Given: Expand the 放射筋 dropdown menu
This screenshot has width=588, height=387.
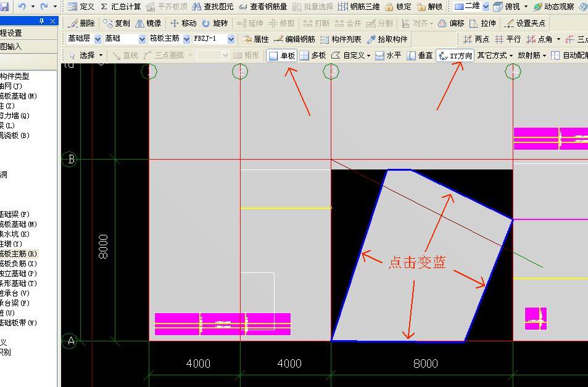Looking at the screenshot, I should click(544, 55).
